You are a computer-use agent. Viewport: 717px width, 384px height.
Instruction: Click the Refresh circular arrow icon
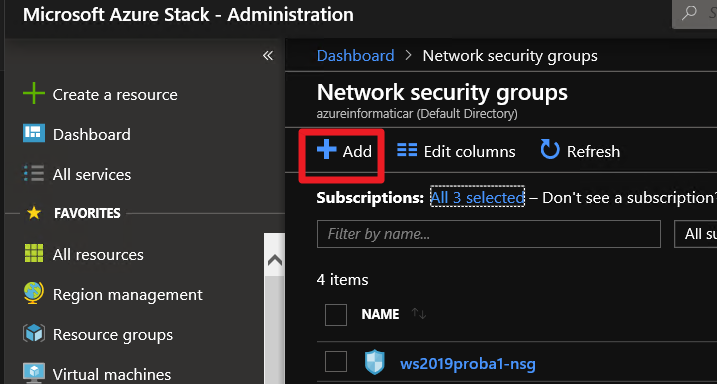pos(550,149)
